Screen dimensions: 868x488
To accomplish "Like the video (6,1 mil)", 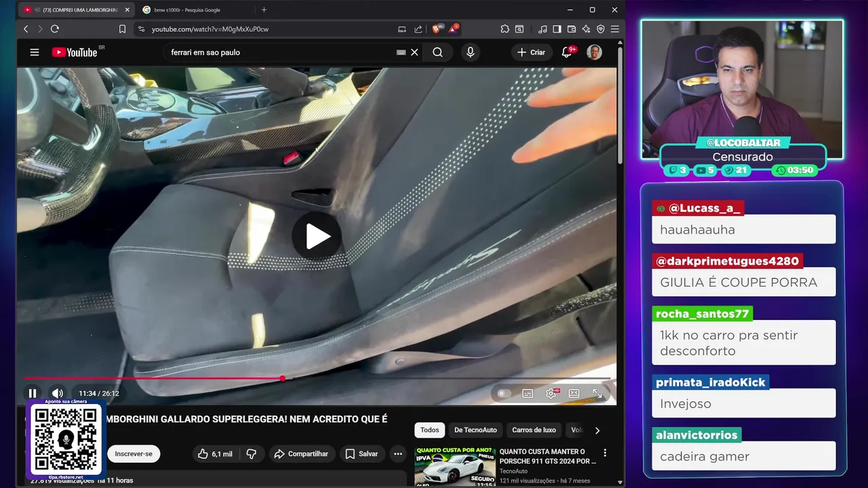I will pyautogui.click(x=215, y=454).
